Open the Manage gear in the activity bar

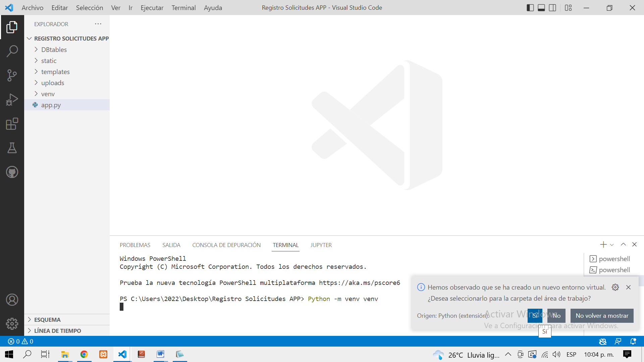pos(12,324)
